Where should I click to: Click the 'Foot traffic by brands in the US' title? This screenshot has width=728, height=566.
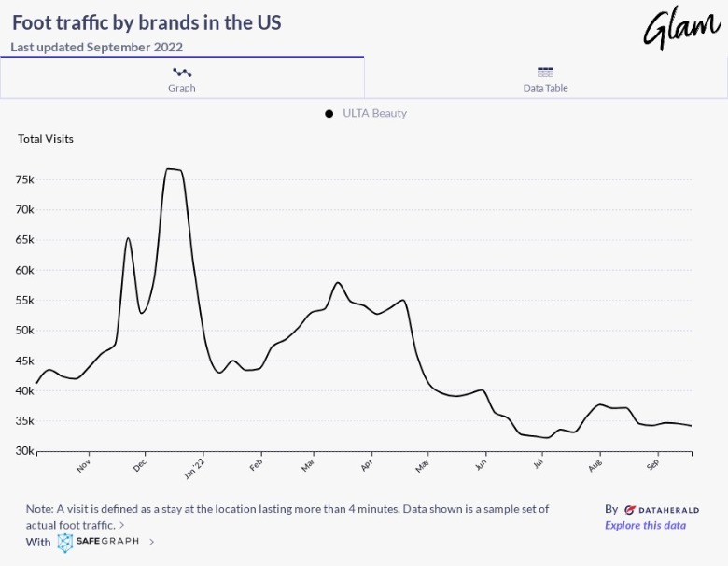[147, 23]
